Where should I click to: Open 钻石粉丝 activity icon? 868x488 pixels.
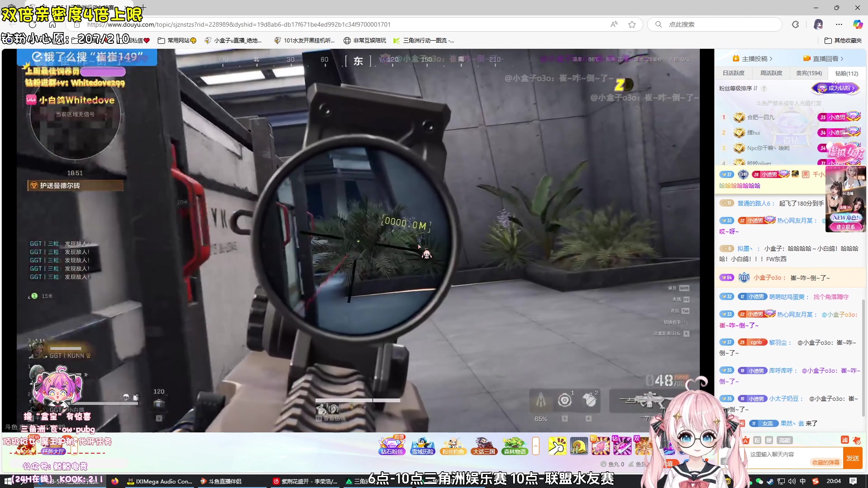point(392,446)
